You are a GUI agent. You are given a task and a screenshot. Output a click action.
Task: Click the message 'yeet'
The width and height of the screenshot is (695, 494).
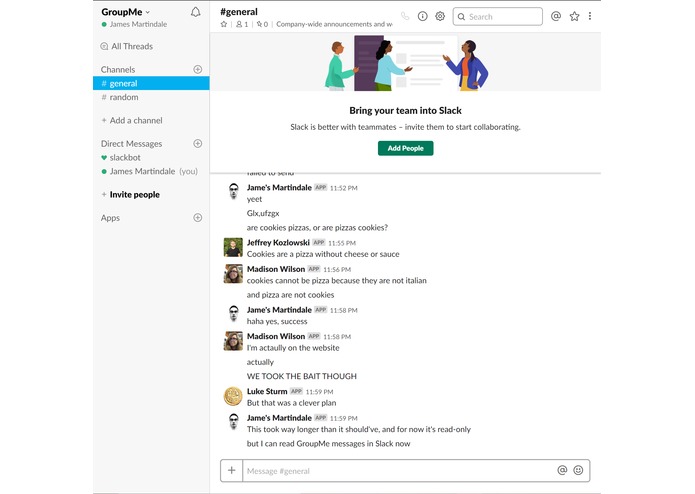(254, 199)
